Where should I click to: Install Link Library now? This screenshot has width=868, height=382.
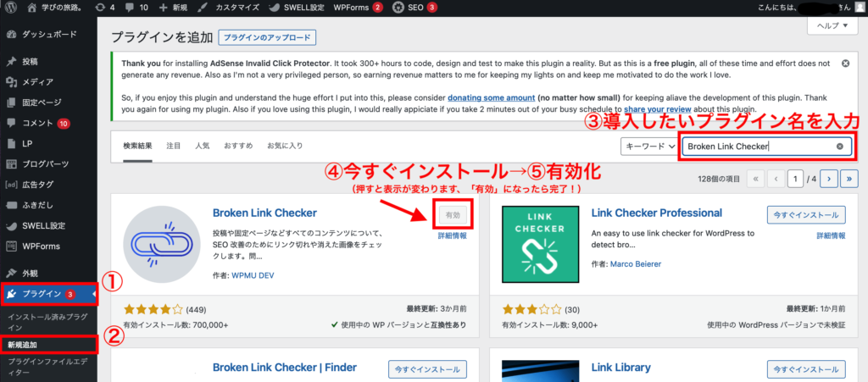coord(807,368)
